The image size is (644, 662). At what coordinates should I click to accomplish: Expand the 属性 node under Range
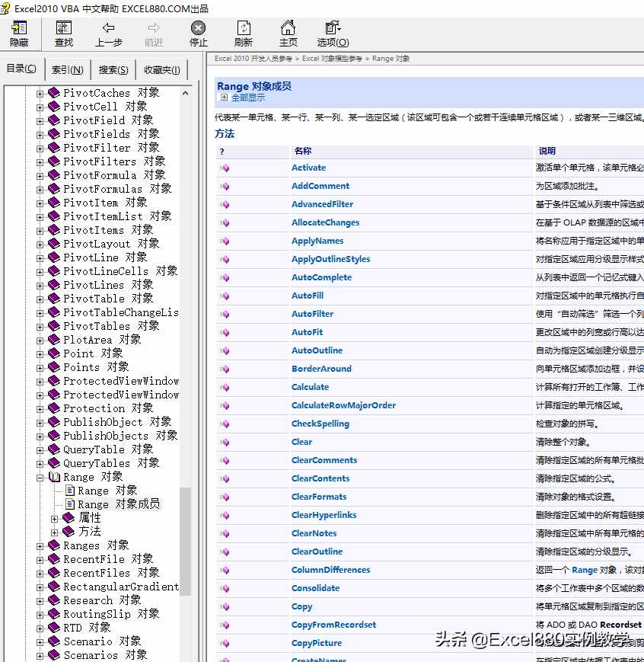tap(54, 519)
